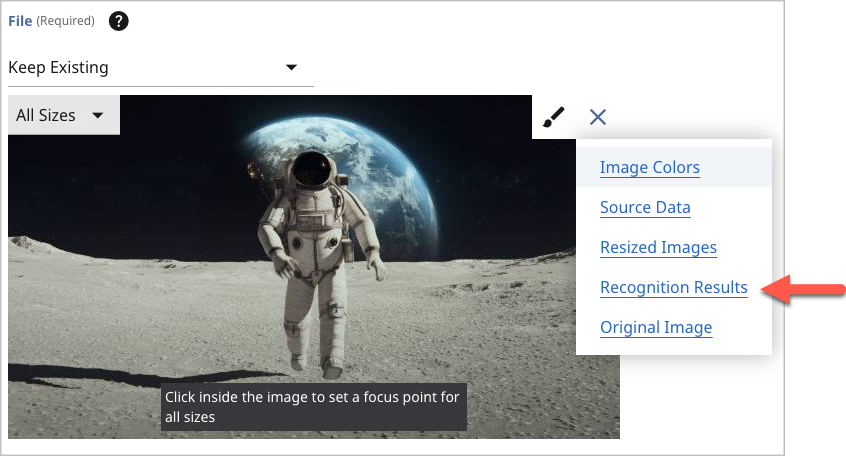Open the Keep Existing dropdown
The width and height of the screenshot is (846, 456).
(161, 68)
